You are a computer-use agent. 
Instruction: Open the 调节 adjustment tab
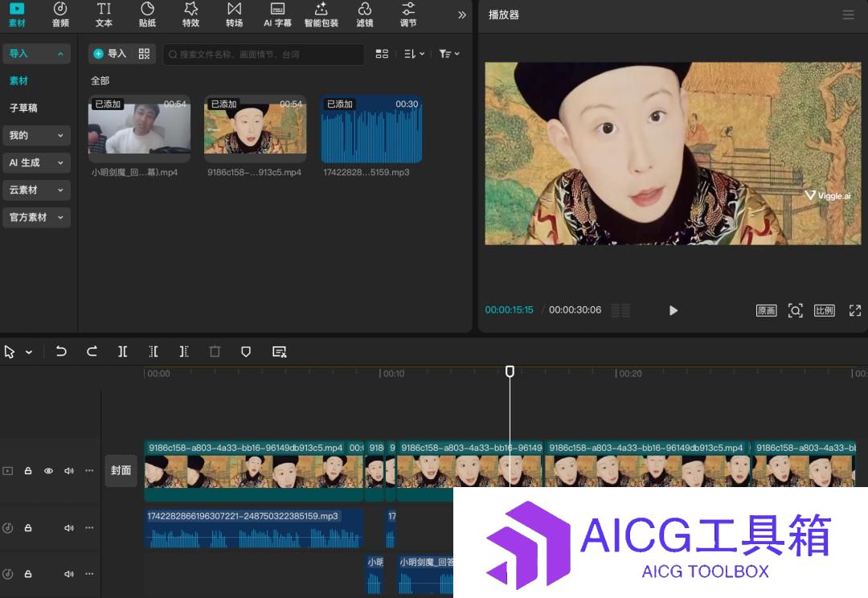(408, 15)
